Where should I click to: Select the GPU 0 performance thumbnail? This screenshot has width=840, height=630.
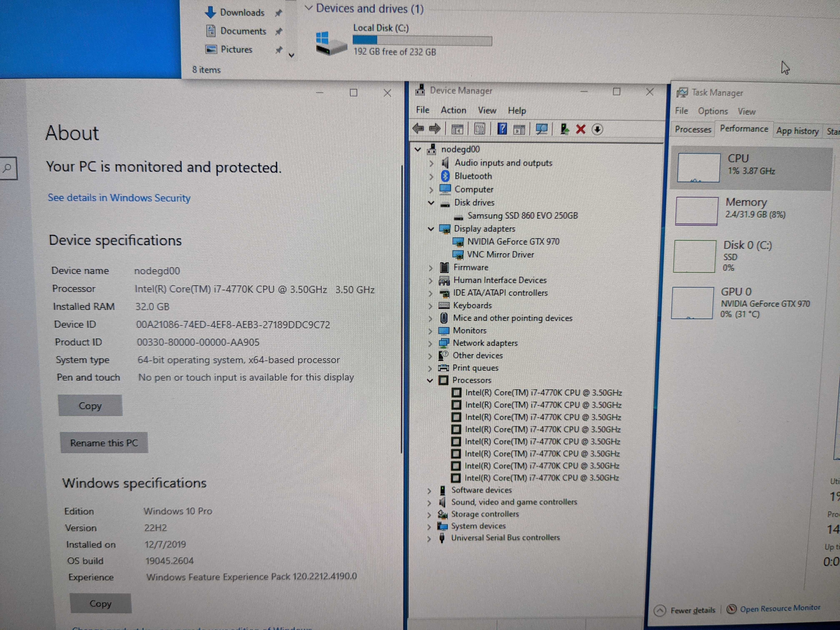(692, 303)
